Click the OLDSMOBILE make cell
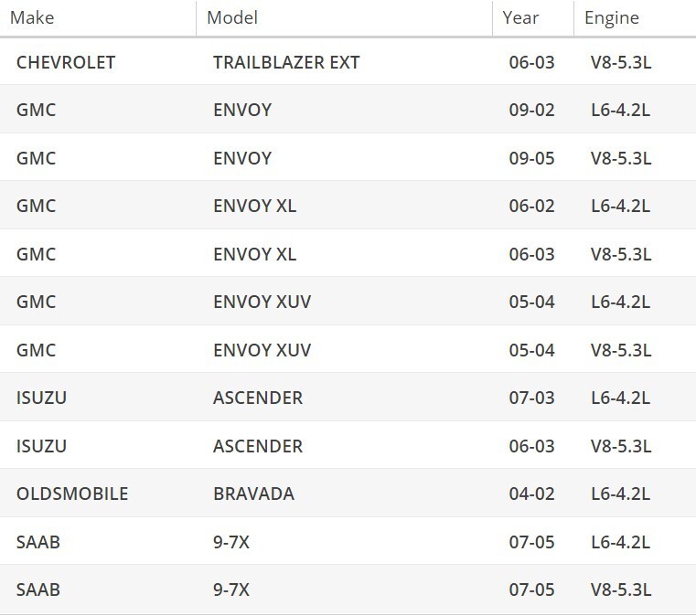The height and width of the screenshot is (616, 696). tap(72, 494)
